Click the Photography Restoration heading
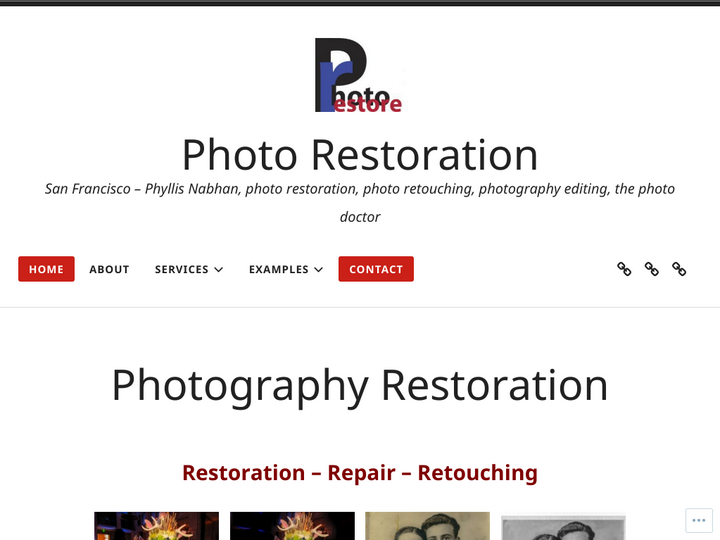The height and width of the screenshot is (540, 720). click(x=360, y=386)
